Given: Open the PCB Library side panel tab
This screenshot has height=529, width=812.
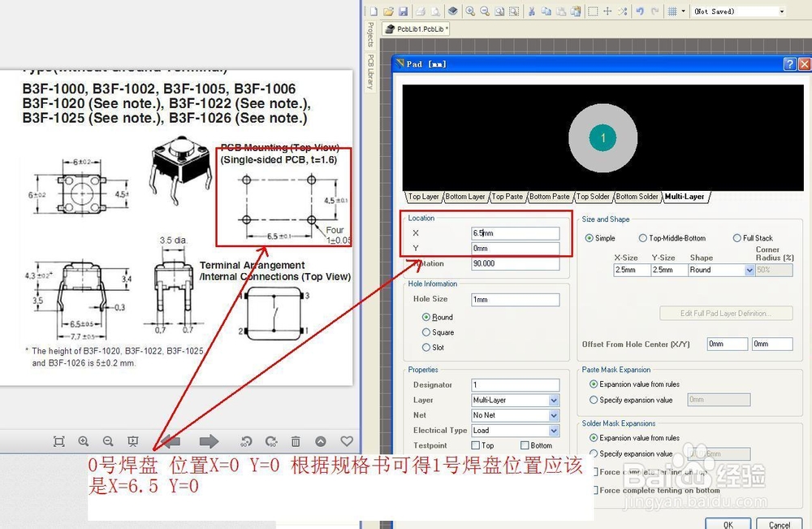Looking at the screenshot, I should [370, 72].
